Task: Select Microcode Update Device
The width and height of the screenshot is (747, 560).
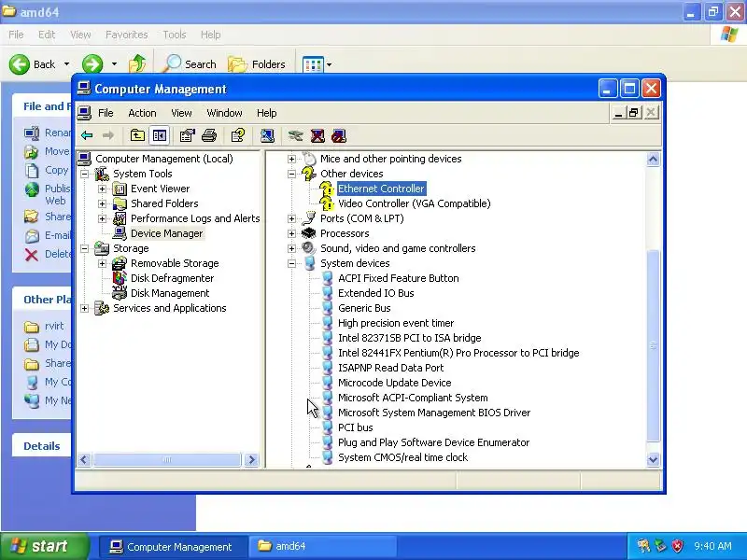Action: point(394,383)
